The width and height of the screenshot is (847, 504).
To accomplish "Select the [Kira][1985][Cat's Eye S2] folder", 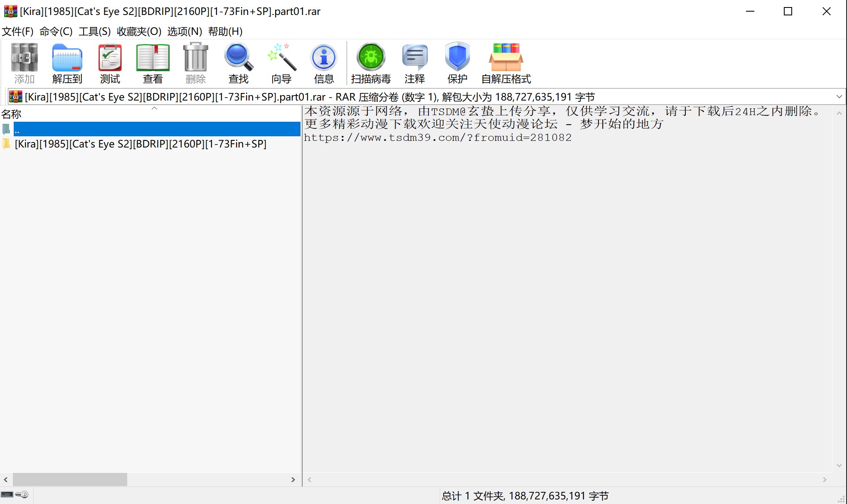I will click(140, 144).
